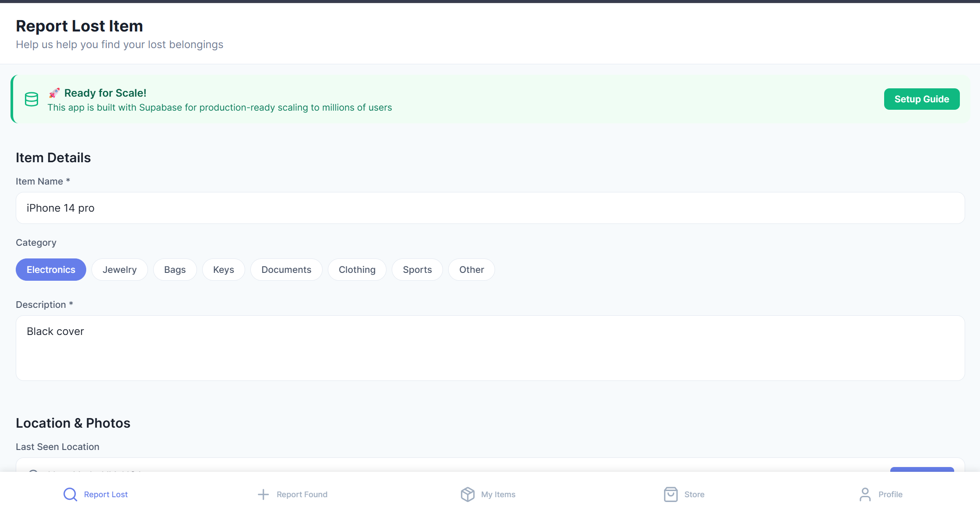The width and height of the screenshot is (980, 523).
Task: Click the Profile person icon
Action: pos(865,494)
